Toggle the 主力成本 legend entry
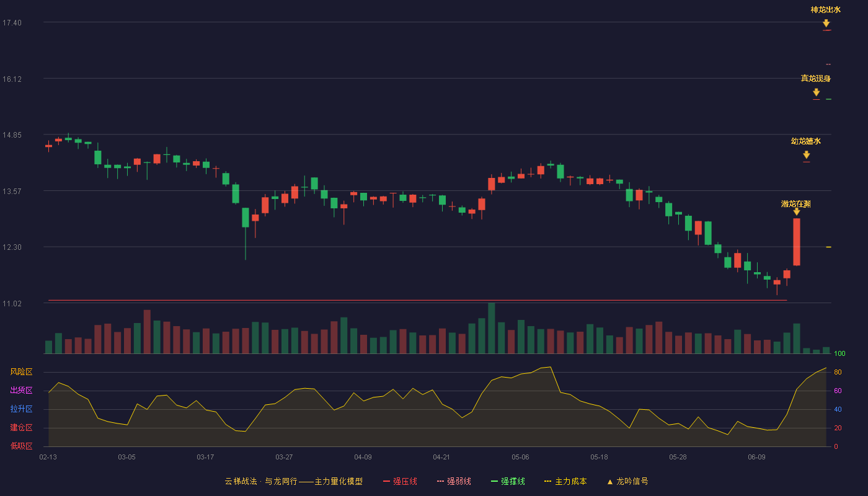The image size is (868, 496). [x=565, y=481]
